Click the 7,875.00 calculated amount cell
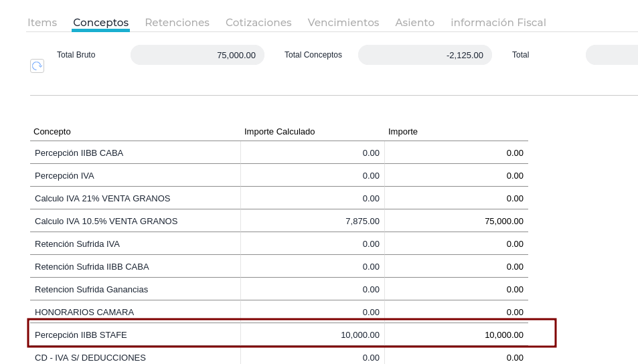This screenshot has height=364, width=638. 313,221
